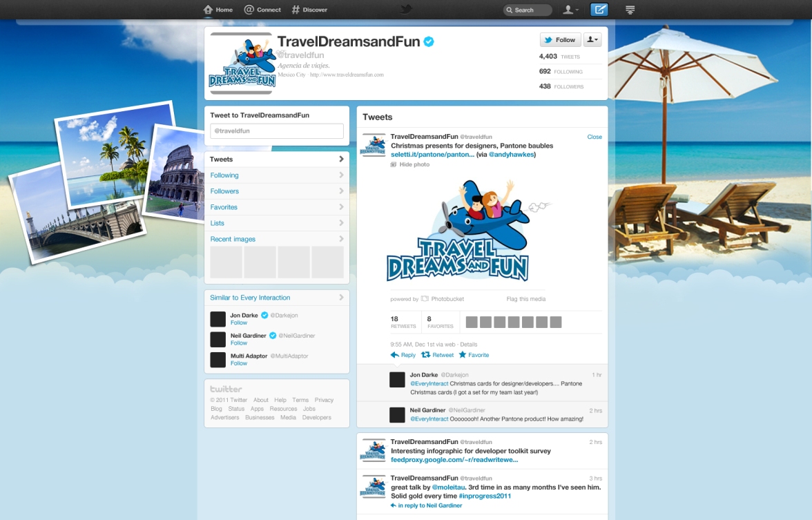
Task: Open the #inprogress2011 hashtag
Action: pos(485,496)
